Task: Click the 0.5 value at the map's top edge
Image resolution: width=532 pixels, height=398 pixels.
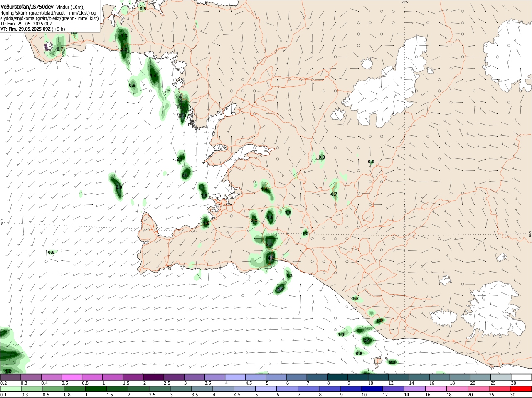Action: coord(143,8)
